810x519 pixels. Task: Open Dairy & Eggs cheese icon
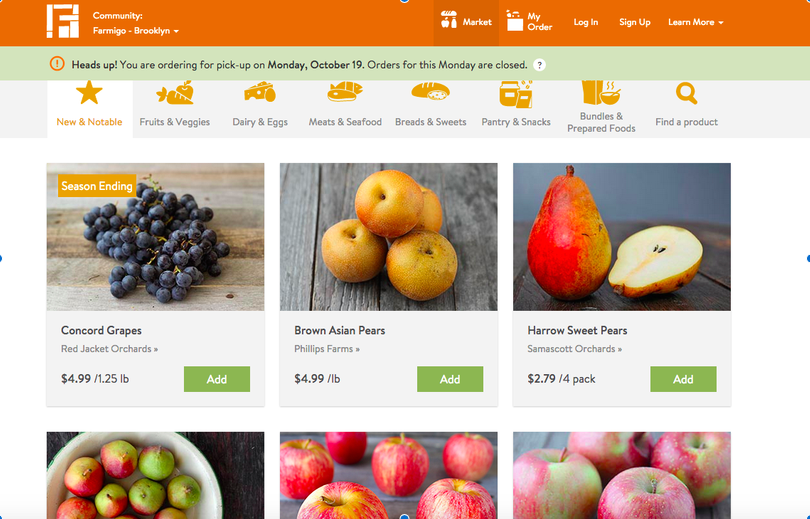(260, 92)
